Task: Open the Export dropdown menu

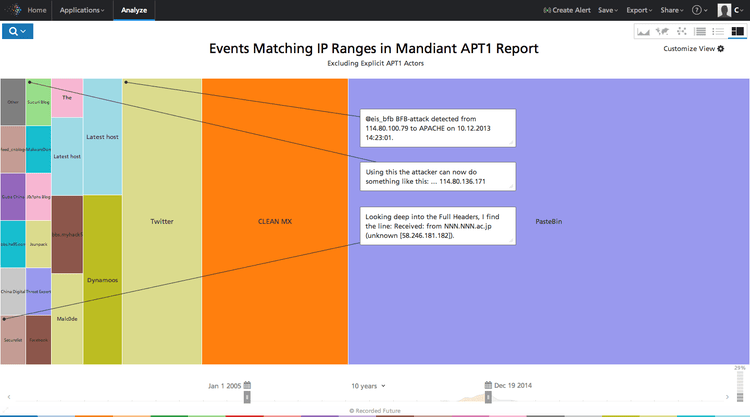Action: pos(638,10)
